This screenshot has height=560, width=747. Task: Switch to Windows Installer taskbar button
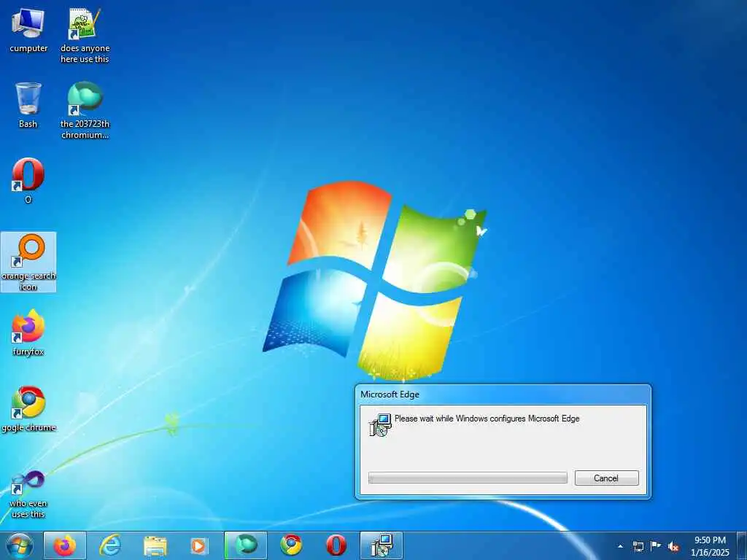click(x=381, y=545)
